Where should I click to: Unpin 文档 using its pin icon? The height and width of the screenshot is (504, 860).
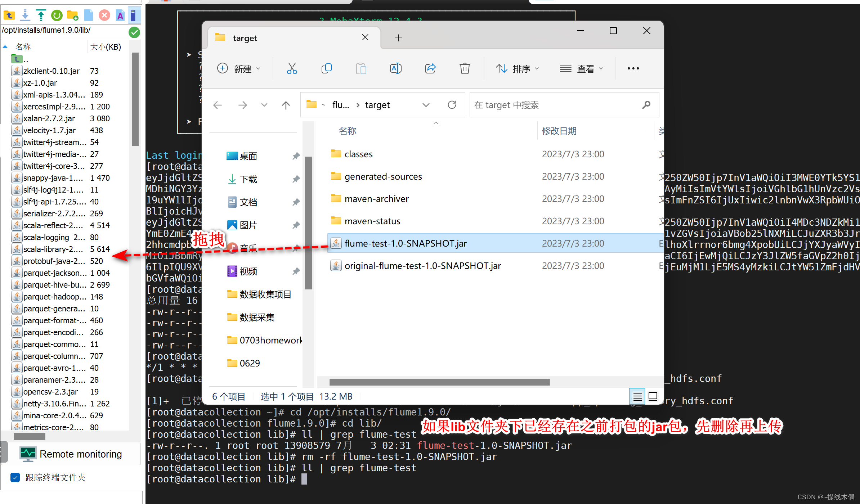click(x=296, y=202)
